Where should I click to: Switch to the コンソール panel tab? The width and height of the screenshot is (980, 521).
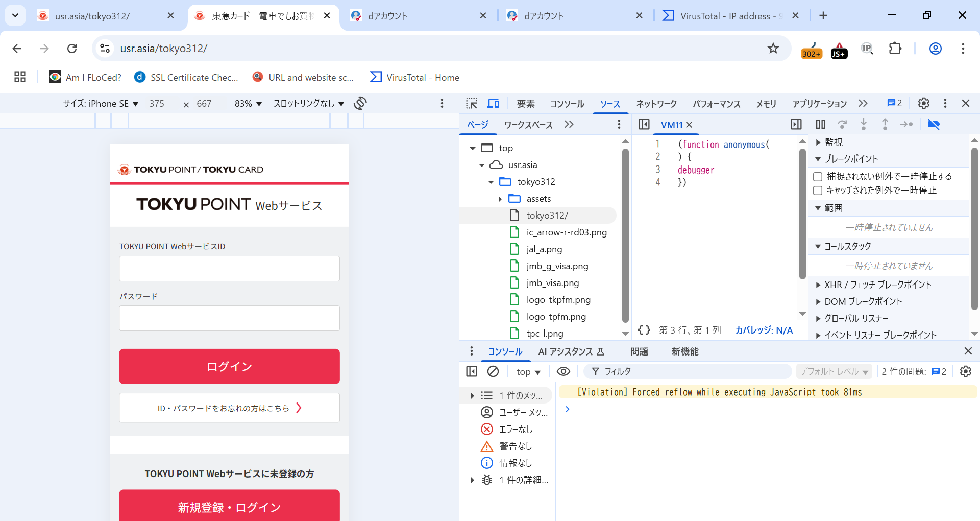pyautogui.click(x=567, y=104)
